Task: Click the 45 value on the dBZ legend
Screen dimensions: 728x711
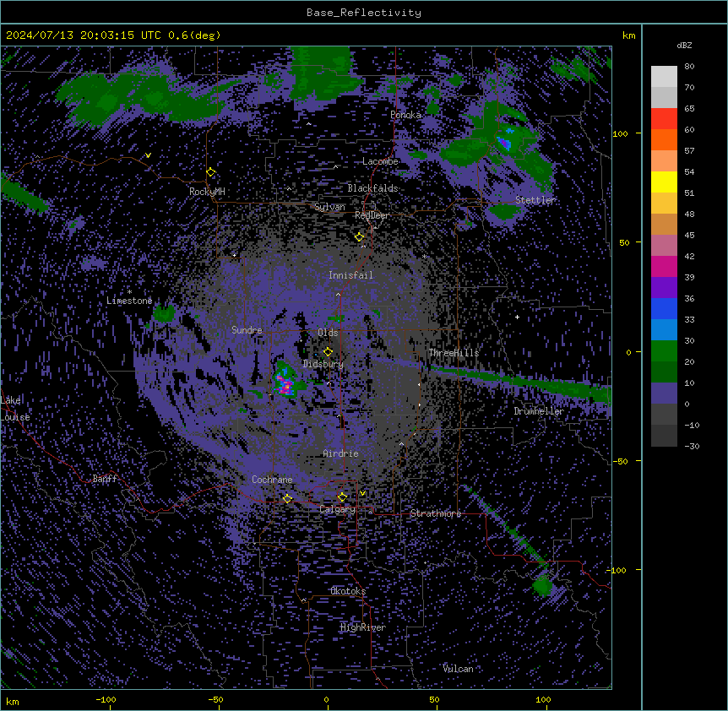Action: 689,236
